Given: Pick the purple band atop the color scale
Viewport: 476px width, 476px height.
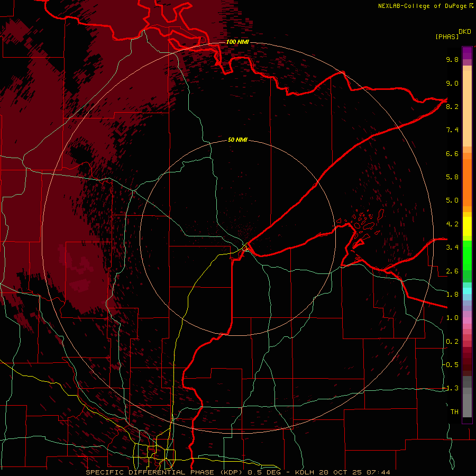Looking at the screenshot, I should (x=467, y=53).
